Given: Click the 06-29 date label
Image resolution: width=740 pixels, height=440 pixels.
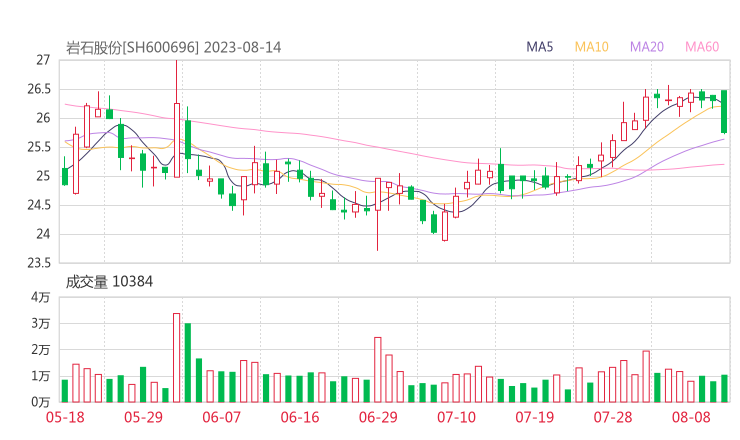Looking at the screenshot, I should [x=378, y=417].
